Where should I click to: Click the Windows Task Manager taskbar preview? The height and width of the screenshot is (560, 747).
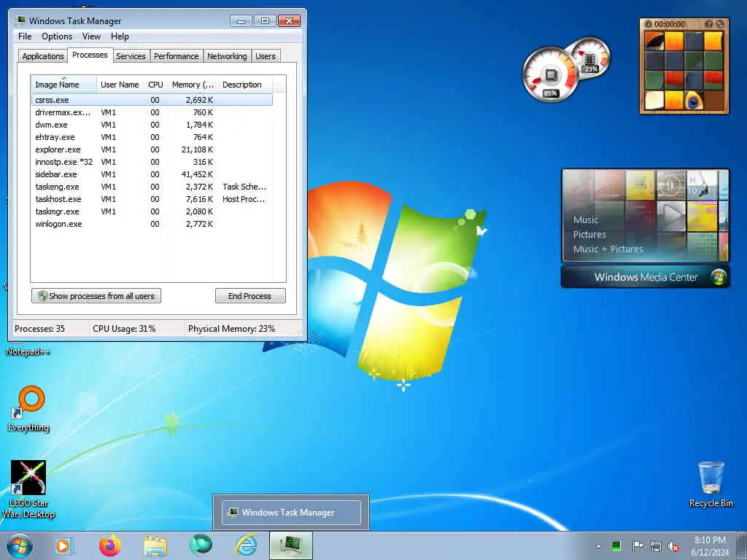click(x=291, y=513)
